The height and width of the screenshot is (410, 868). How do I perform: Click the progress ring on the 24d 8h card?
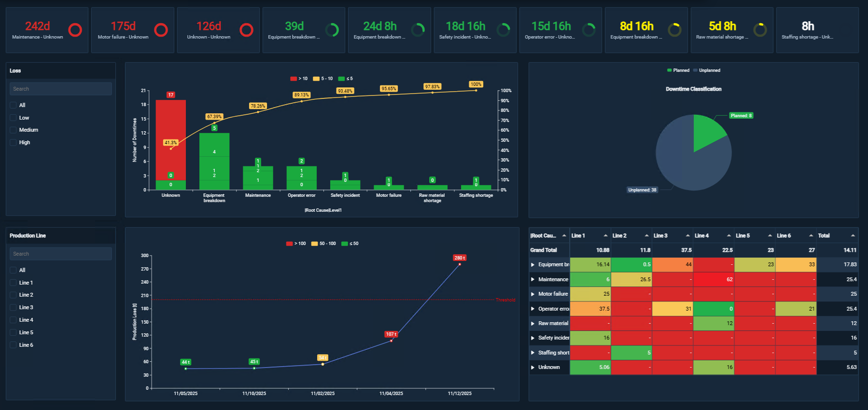(418, 30)
